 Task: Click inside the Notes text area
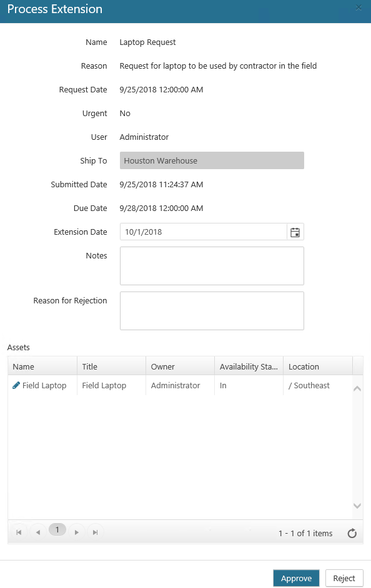212,266
